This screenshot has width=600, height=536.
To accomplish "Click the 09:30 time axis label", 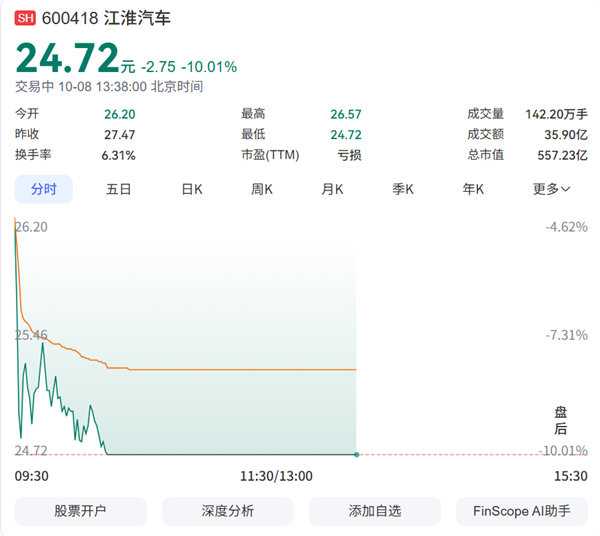I will (x=32, y=476).
